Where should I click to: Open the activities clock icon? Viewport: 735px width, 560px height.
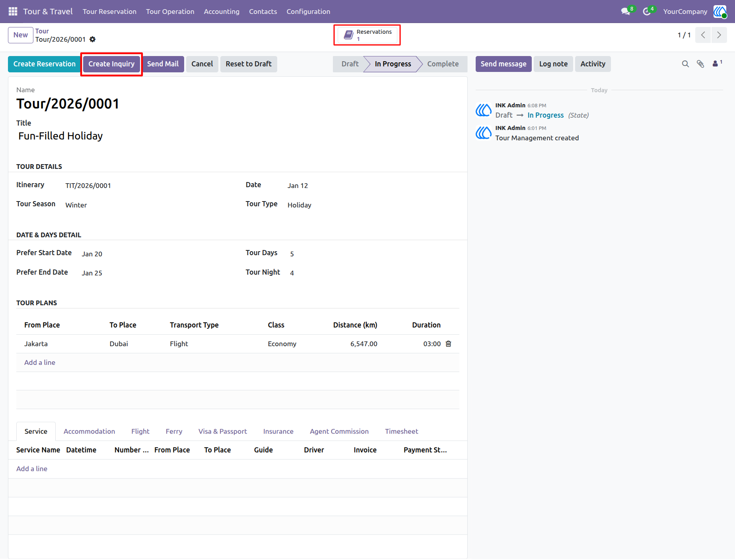pyautogui.click(x=647, y=12)
